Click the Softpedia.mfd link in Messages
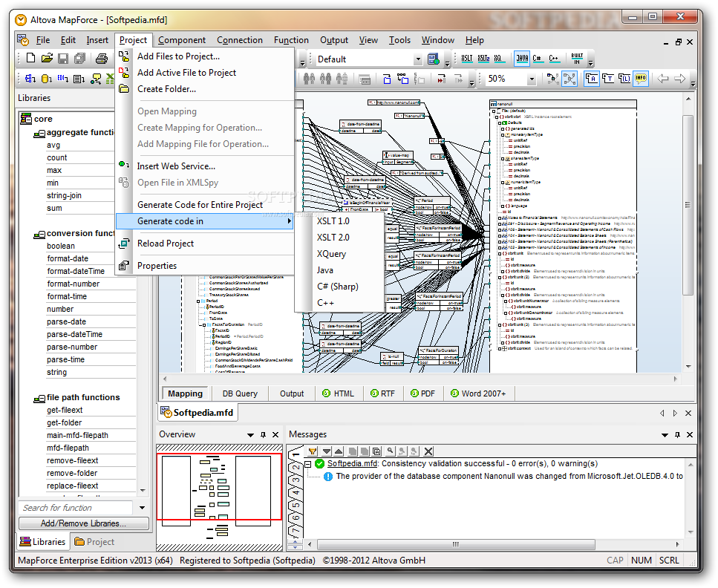The height and width of the screenshot is (588, 718). coord(353,463)
